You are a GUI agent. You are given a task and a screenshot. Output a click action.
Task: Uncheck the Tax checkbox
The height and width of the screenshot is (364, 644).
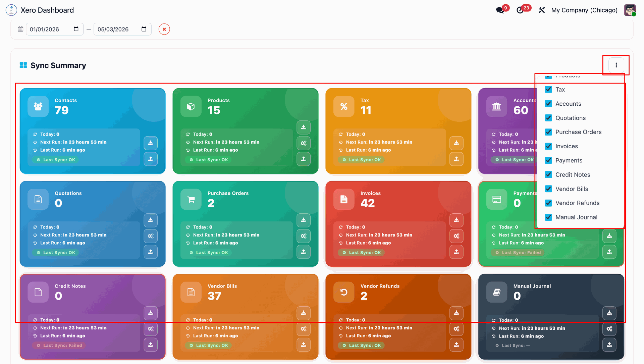pyautogui.click(x=548, y=90)
